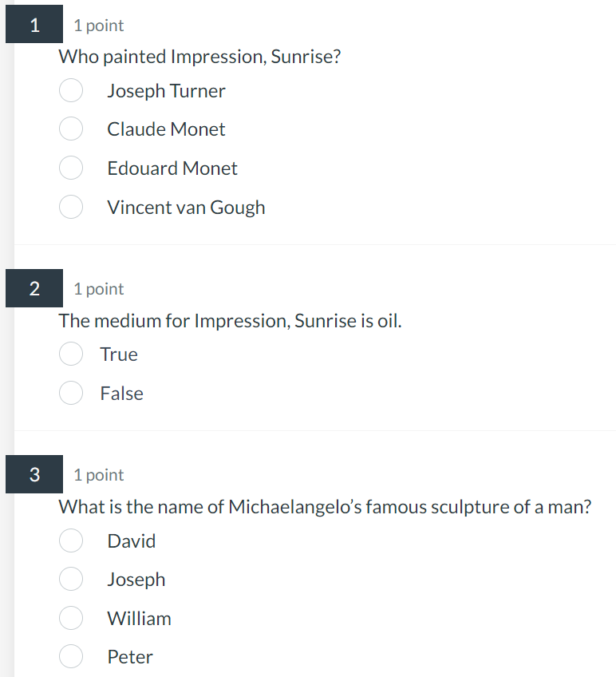616x677 pixels.
Task: Pick William for question 3
Action: point(71,618)
